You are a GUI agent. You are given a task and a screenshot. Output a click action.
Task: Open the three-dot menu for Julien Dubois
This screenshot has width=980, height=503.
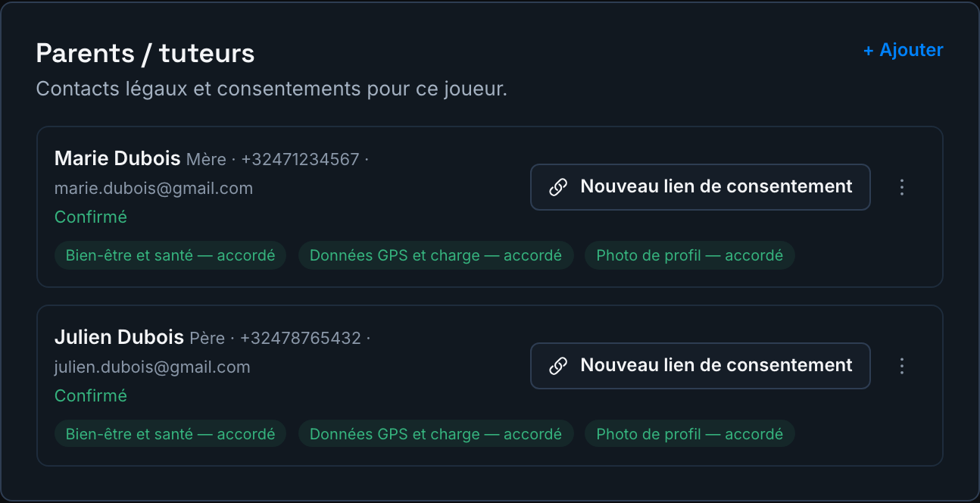[901, 366]
